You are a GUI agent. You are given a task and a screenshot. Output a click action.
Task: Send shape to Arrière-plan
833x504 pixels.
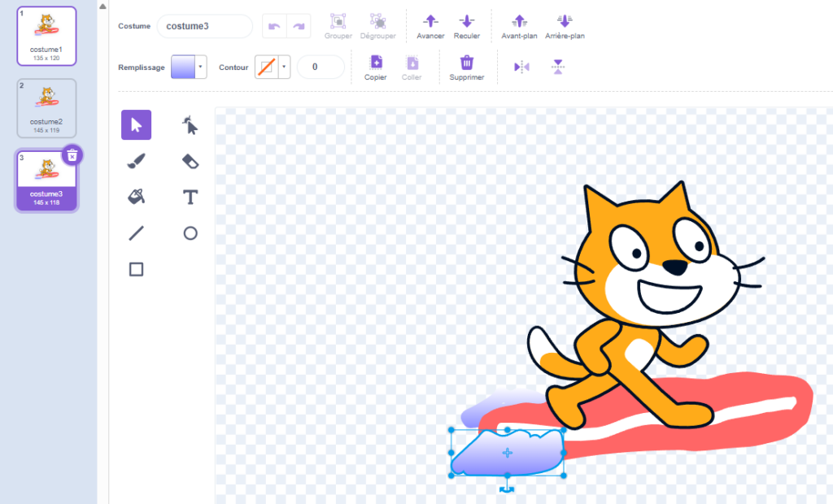point(565,27)
